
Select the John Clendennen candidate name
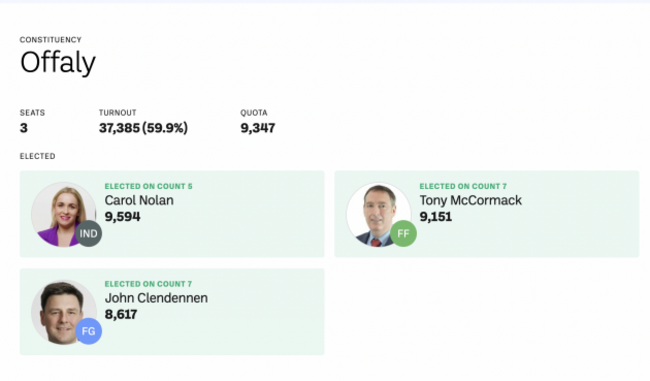tap(156, 298)
